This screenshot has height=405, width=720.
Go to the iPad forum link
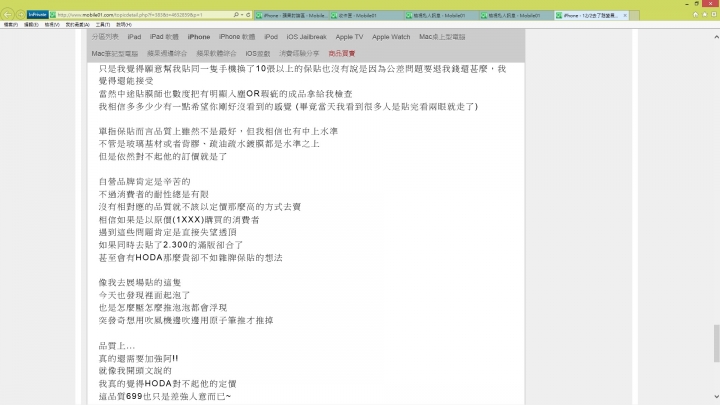click(x=134, y=37)
